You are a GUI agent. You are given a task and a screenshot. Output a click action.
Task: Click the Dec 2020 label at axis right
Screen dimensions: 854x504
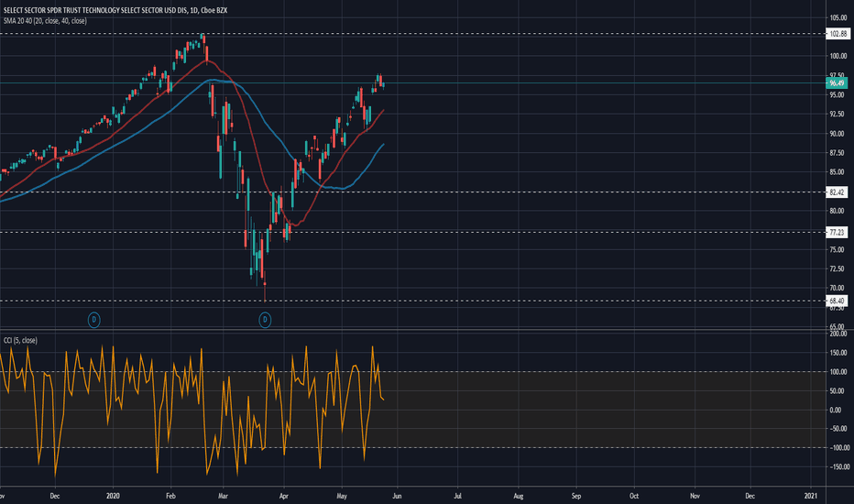750,496
